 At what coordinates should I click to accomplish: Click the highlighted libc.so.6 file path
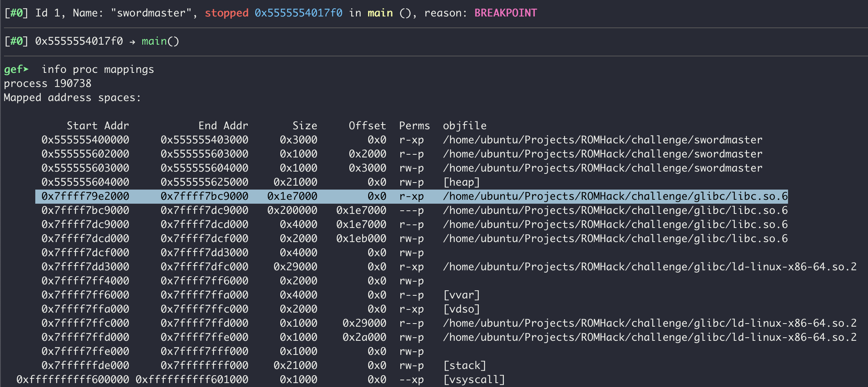click(x=615, y=196)
